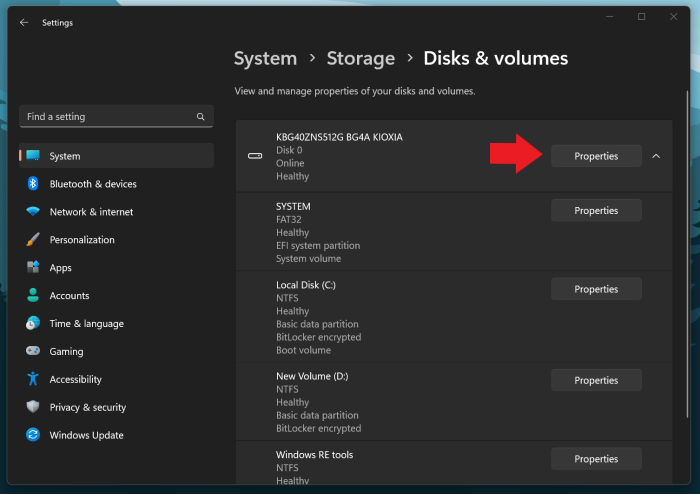Screen dimensions: 700x494
Task: Click the SYSTEM volume name
Action: click(x=293, y=206)
